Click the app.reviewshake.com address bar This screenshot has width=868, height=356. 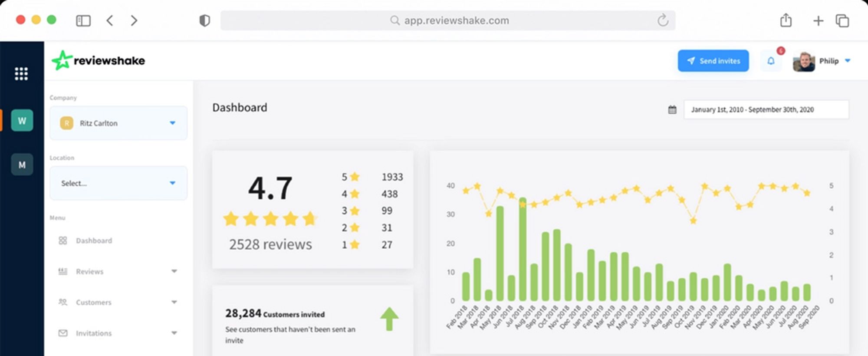tap(447, 20)
